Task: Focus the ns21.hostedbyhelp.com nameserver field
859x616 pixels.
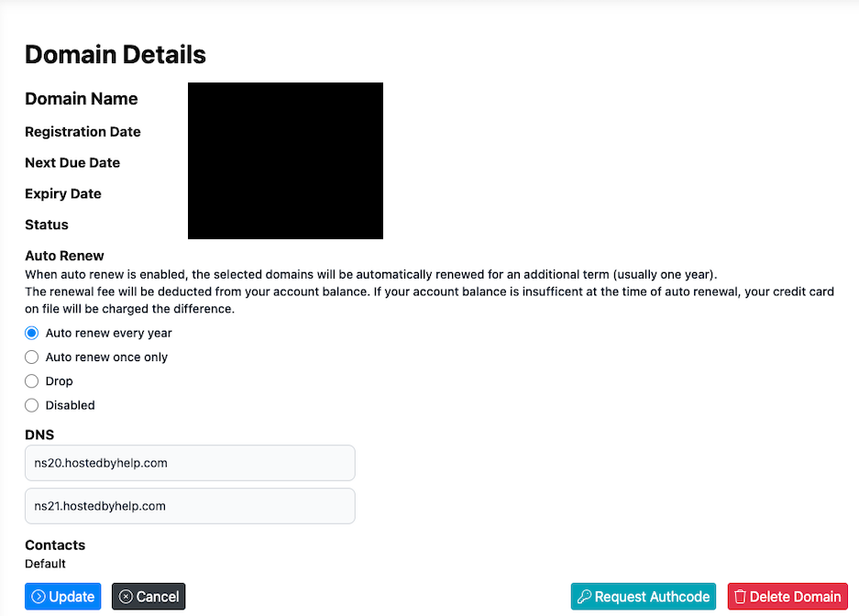Action: 190,506
